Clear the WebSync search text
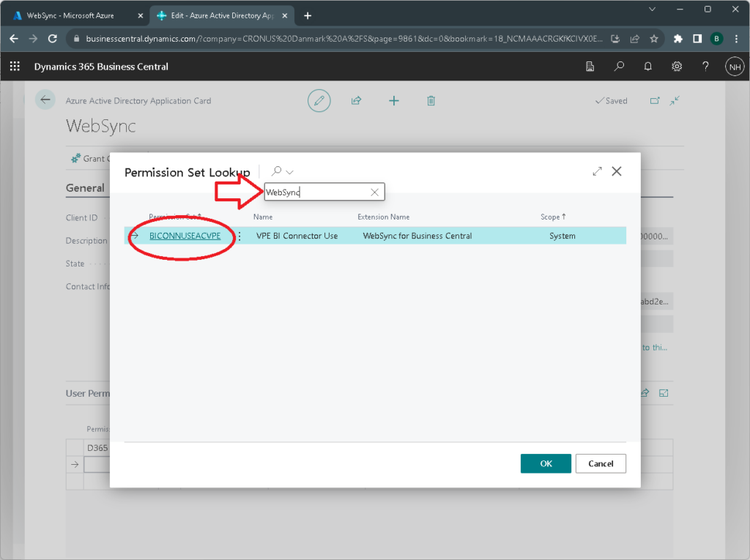750x560 pixels. pyautogui.click(x=374, y=193)
